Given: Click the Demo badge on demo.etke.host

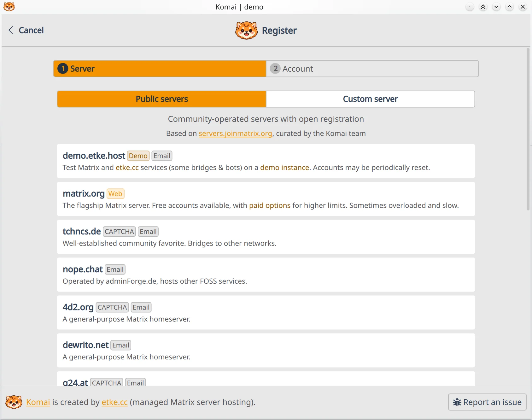Looking at the screenshot, I should 138,156.
